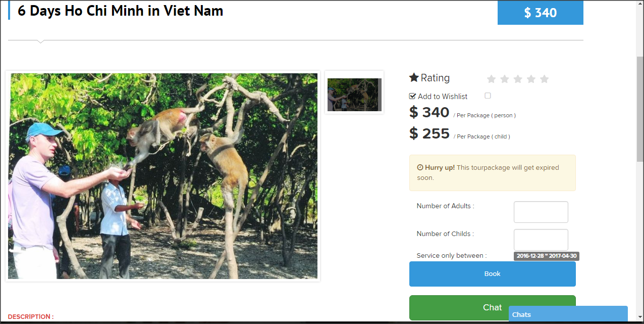Tick the Add to Wishlist checkbox
Image resolution: width=644 pixels, height=324 pixels.
point(488,96)
